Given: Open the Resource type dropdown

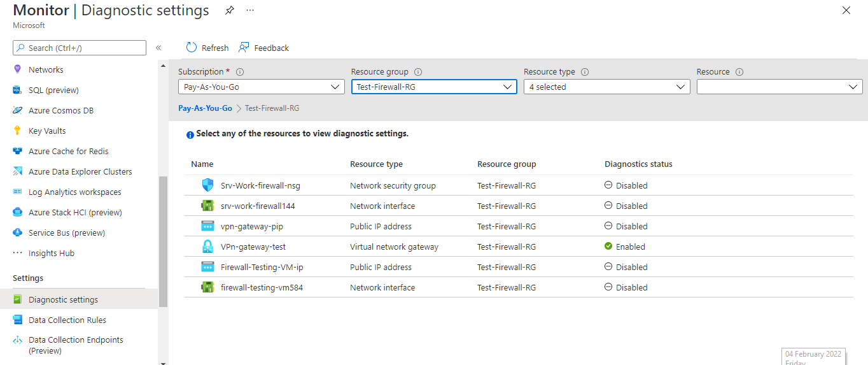Looking at the screenshot, I should coord(607,87).
